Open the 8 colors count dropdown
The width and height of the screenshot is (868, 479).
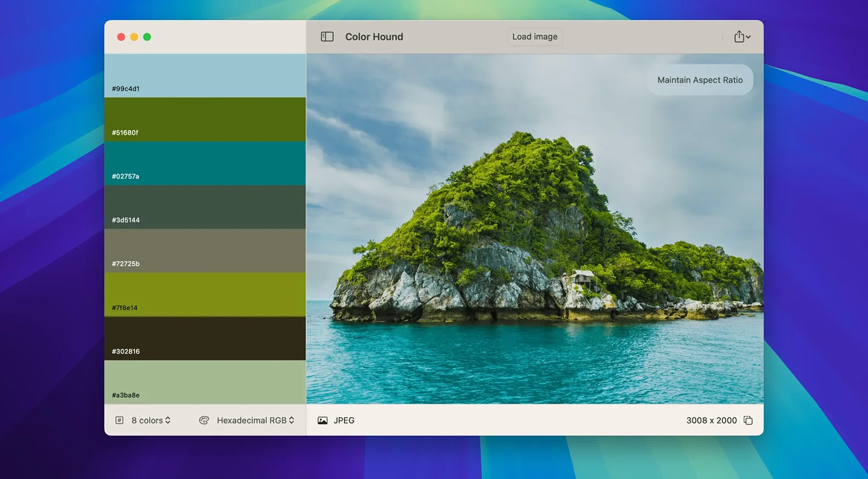(151, 420)
